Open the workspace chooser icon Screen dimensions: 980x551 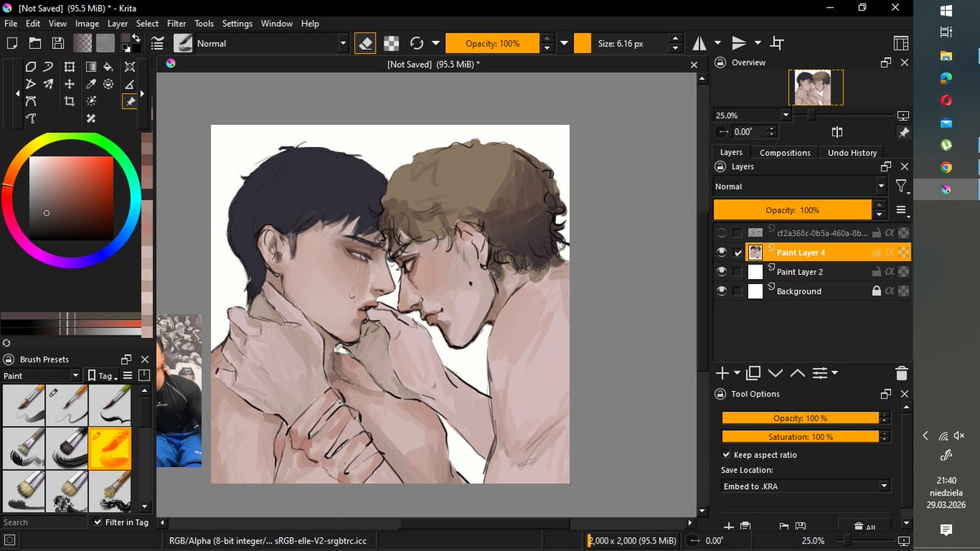pyautogui.click(x=901, y=43)
